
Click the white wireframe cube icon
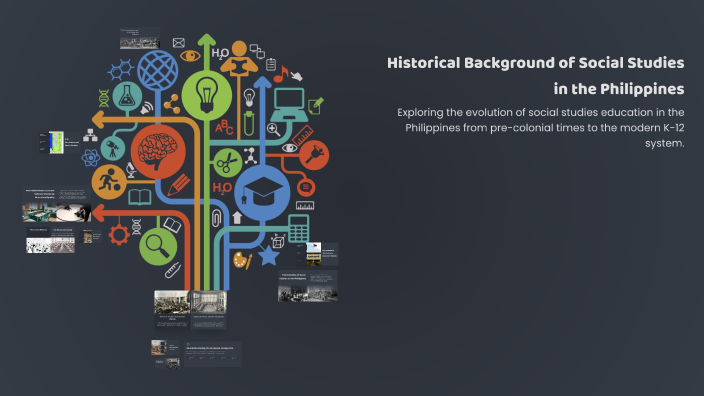coord(278,241)
